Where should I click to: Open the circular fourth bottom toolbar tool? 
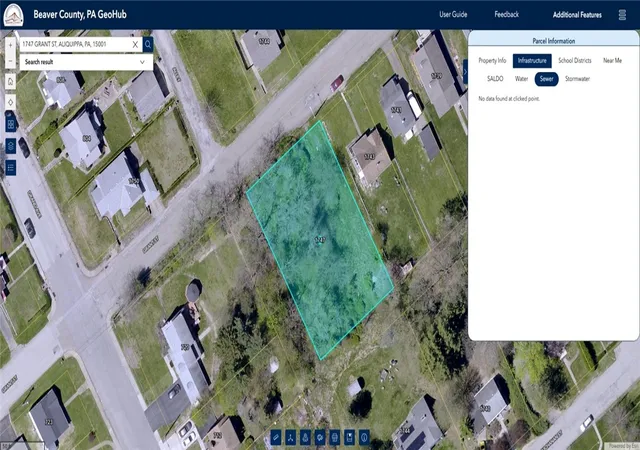[320, 437]
